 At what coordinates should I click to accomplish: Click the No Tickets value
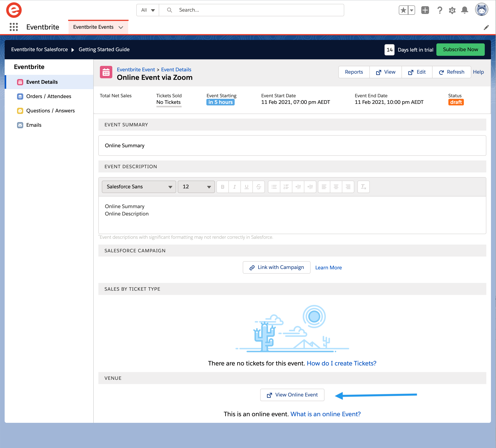coord(168,102)
